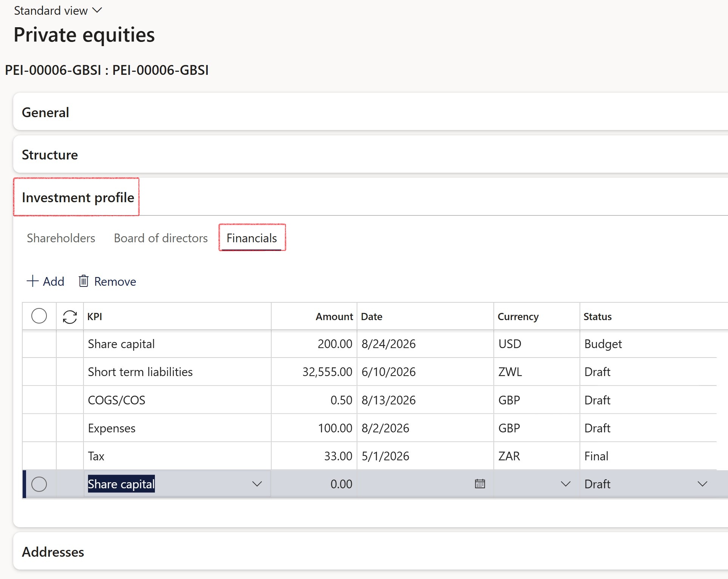Select the new Share capital row radio button
This screenshot has width=728, height=579.
39,484
